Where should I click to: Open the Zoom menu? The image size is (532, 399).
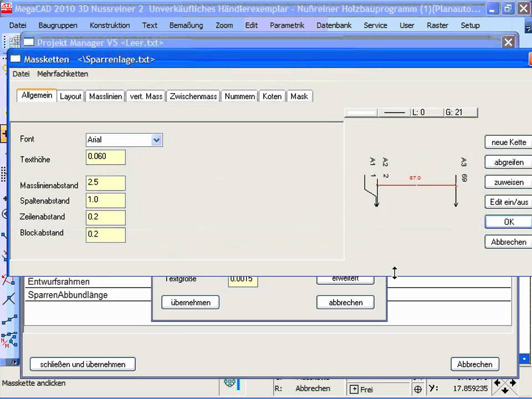point(224,25)
